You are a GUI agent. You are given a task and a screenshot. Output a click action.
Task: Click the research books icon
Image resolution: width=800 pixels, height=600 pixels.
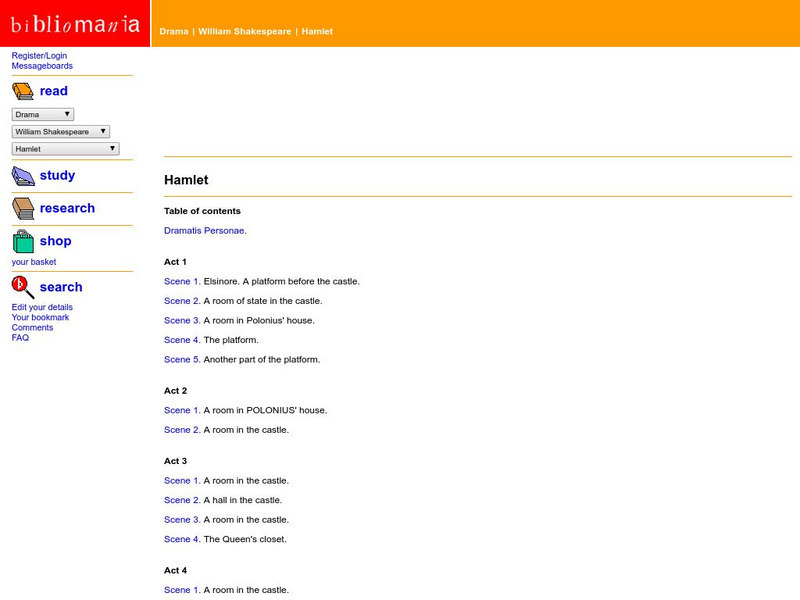tap(24, 207)
